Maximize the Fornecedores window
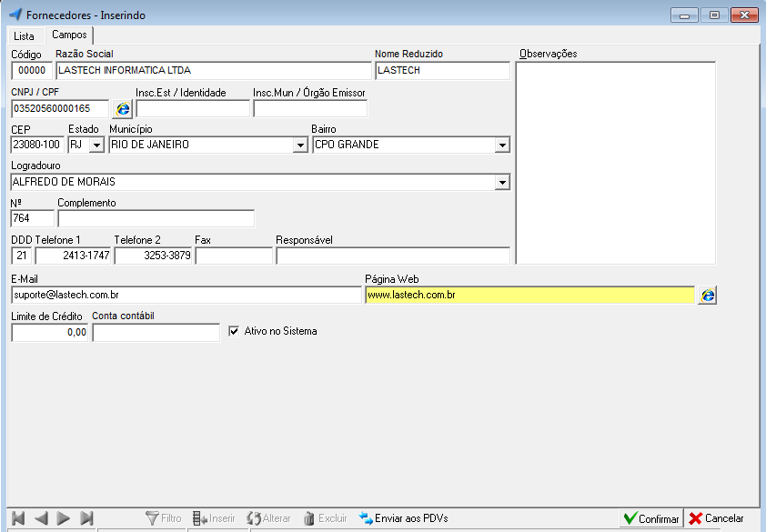The height and width of the screenshot is (532, 766). point(714,15)
